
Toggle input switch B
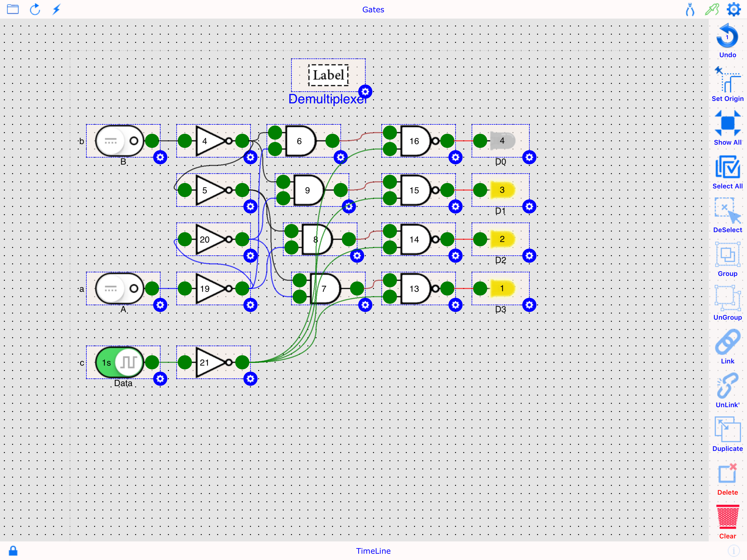click(119, 141)
